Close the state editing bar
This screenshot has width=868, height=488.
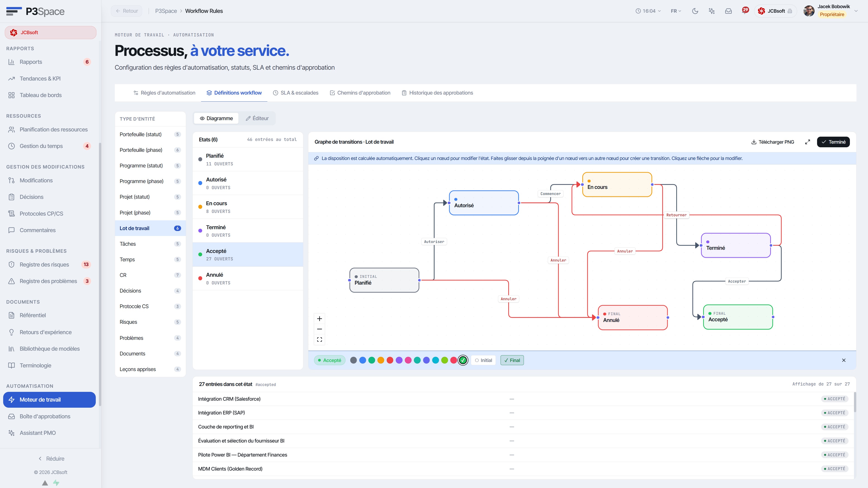coord(844,360)
